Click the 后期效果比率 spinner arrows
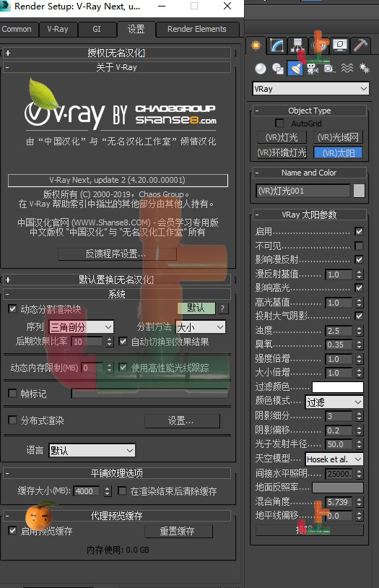This screenshot has width=379, height=588. tap(110, 342)
